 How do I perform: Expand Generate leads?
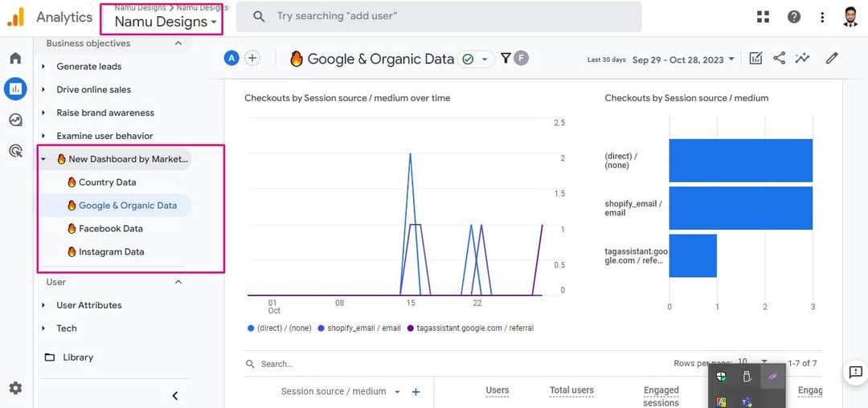[43, 67]
